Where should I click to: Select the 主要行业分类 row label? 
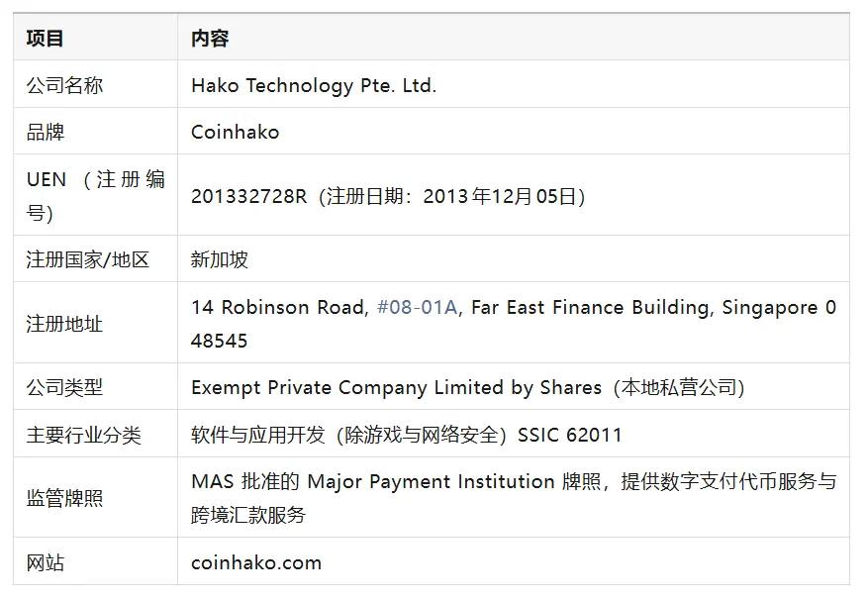point(83,436)
